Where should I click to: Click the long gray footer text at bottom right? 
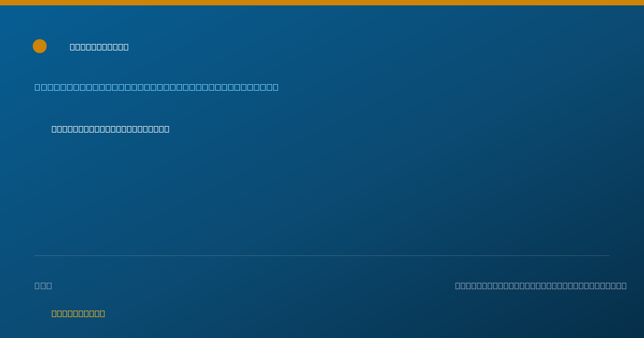click(x=541, y=285)
